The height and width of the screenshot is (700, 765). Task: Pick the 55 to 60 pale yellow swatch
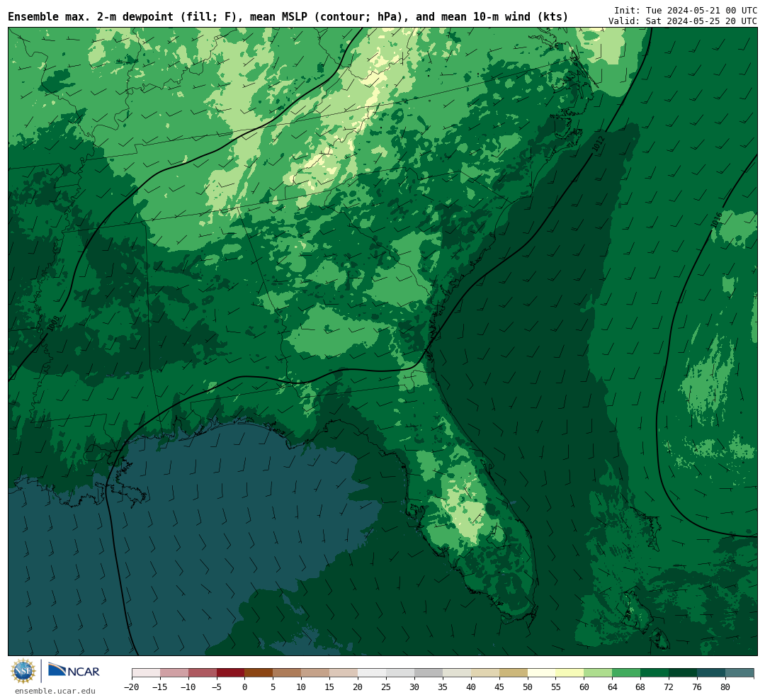tap(570, 673)
